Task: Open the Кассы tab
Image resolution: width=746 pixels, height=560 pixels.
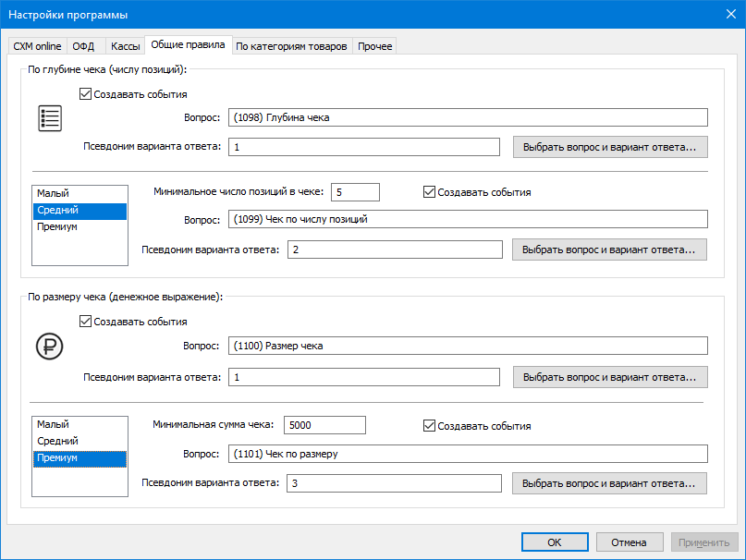Action: point(125,46)
